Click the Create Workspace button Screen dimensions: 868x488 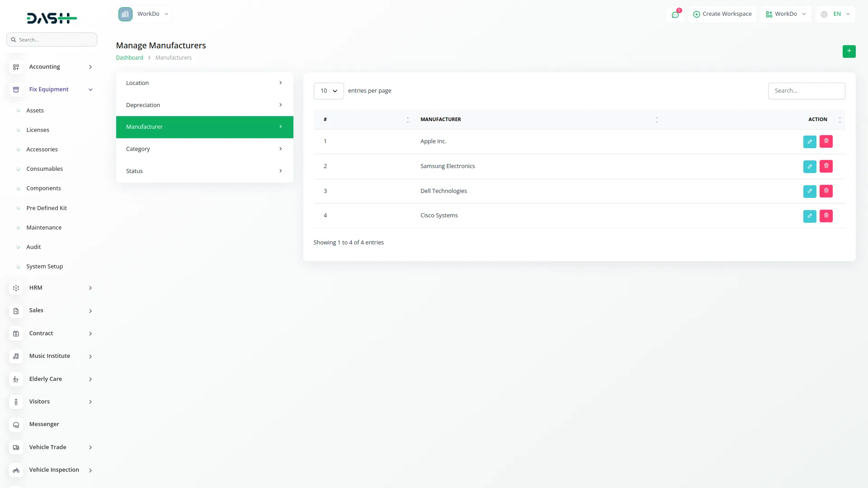(x=722, y=14)
